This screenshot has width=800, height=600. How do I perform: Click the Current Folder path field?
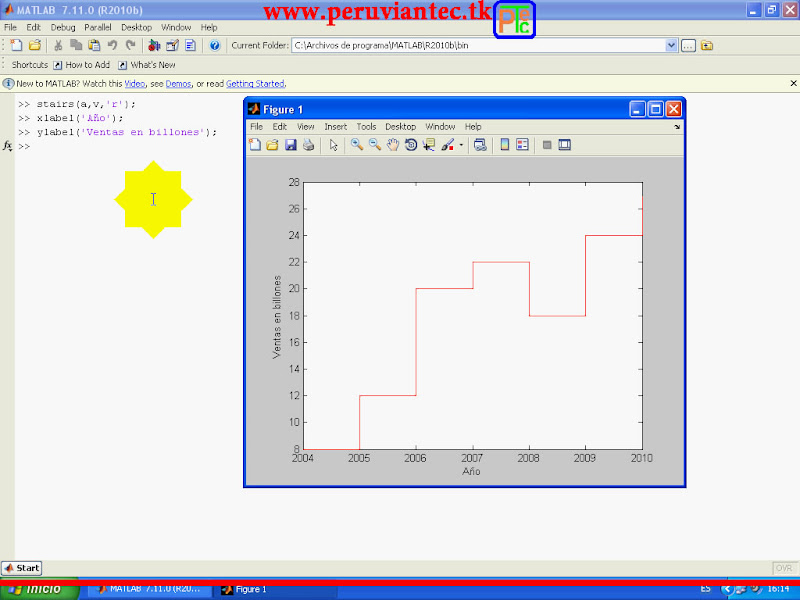479,45
